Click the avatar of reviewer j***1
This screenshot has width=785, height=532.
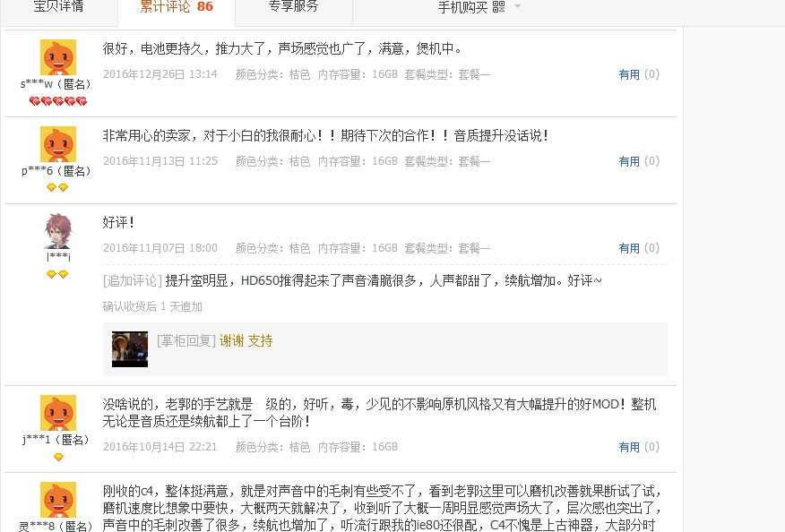(58, 413)
